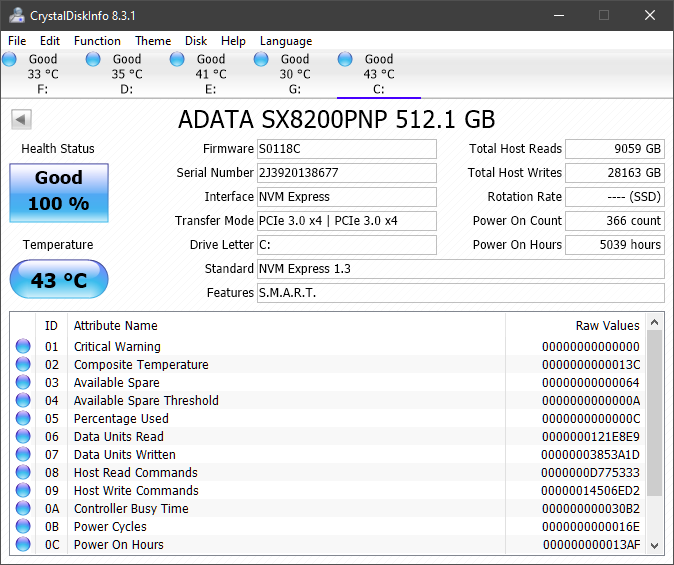The height and width of the screenshot is (565, 674).
Task: Click the ID column header
Action: pyautogui.click(x=51, y=325)
